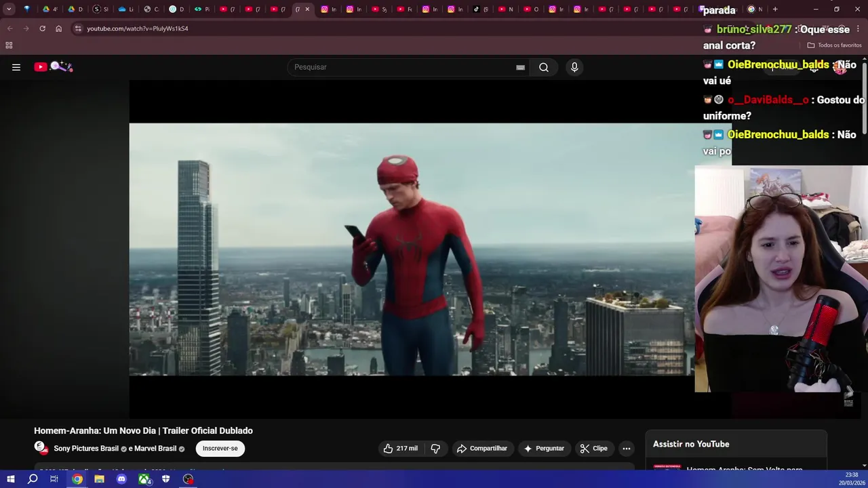868x488 pixels.
Task: Open on-screen keyboard in search box
Action: click(x=520, y=67)
